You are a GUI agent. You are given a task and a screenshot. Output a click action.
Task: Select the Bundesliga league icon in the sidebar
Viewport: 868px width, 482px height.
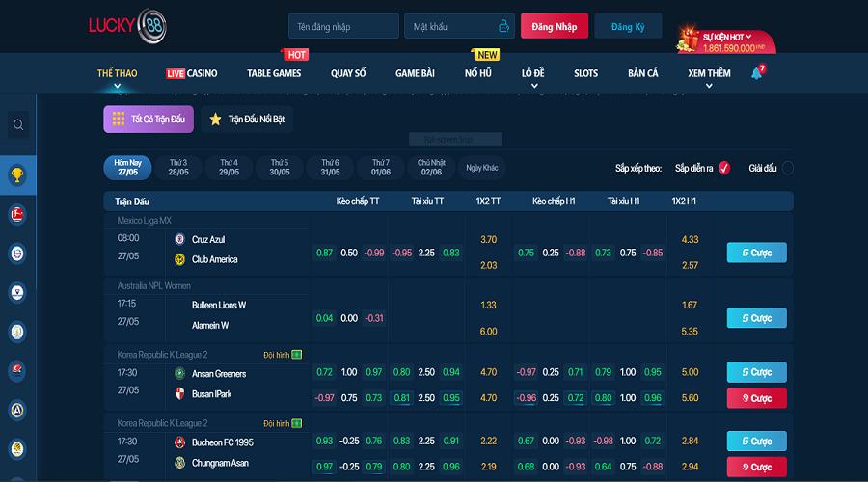click(17, 214)
